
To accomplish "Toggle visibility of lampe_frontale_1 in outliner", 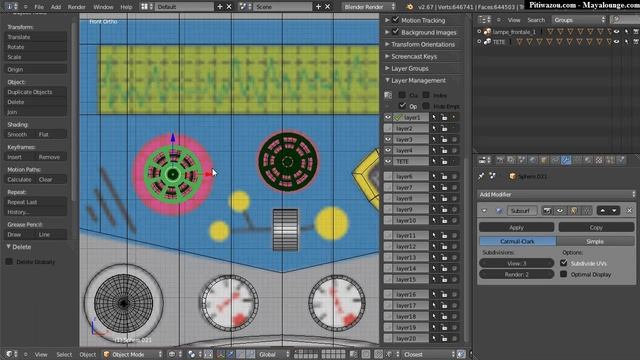I will 617,31.
